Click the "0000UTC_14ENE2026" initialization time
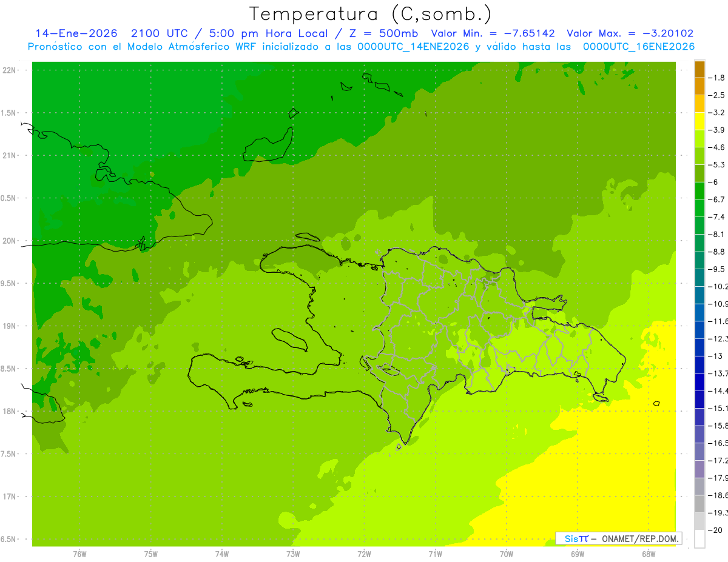This screenshot has width=728, height=562. click(x=413, y=47)
